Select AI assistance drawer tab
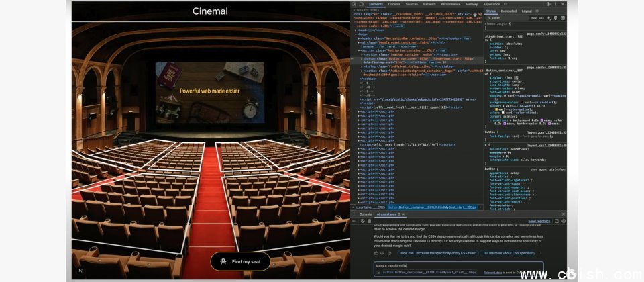Screen dimensions: 644x282 click(x=386, y=214)
